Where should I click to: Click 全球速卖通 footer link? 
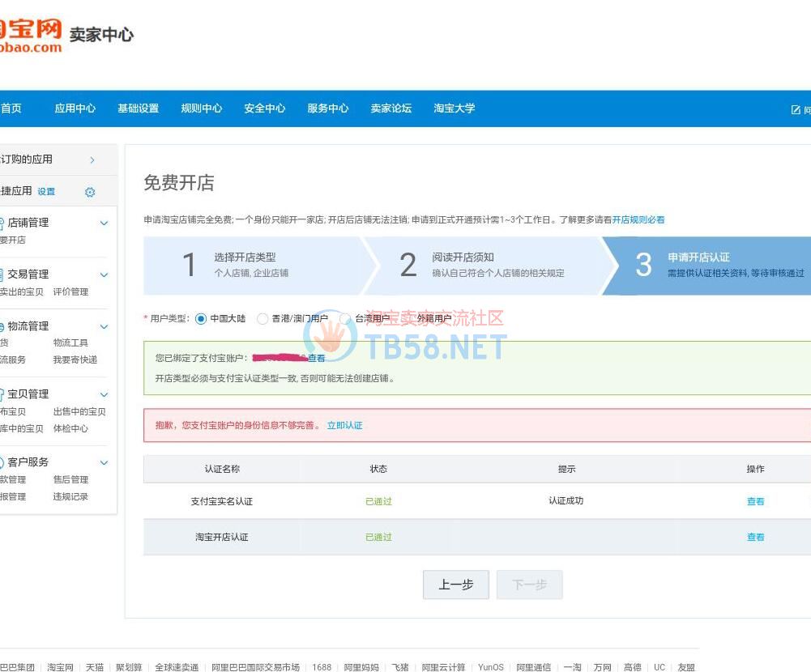(x=177, y=667)
